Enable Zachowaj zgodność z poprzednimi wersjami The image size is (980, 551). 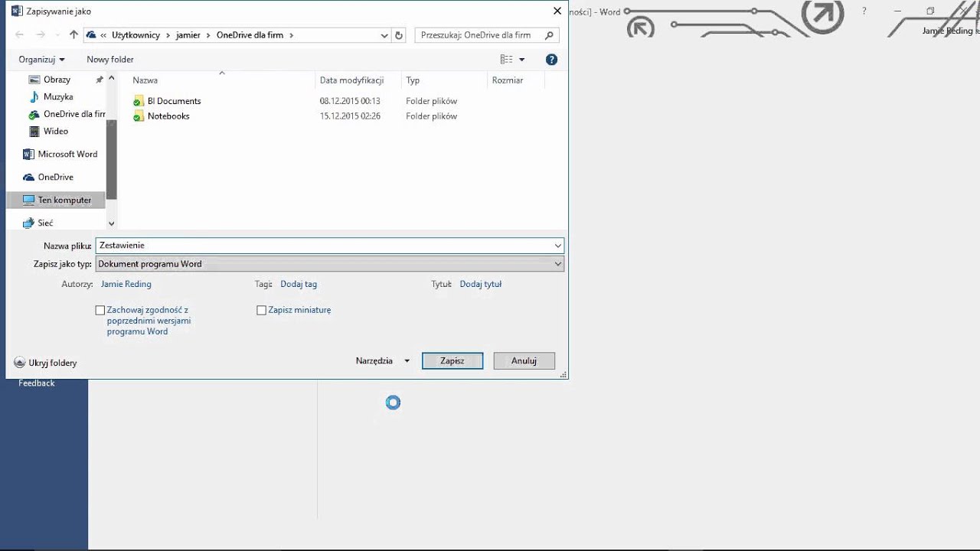click(x=100, y=311)
